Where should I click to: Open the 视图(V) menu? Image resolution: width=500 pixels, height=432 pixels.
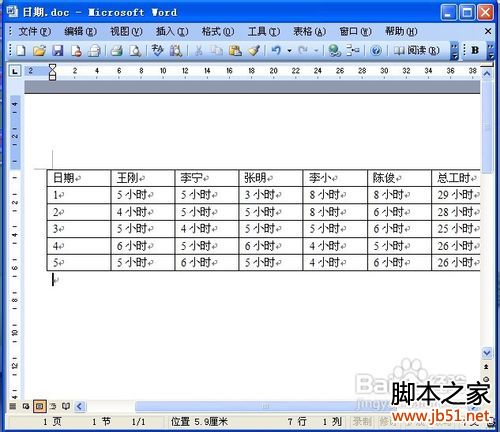click(x=126, y=32)
